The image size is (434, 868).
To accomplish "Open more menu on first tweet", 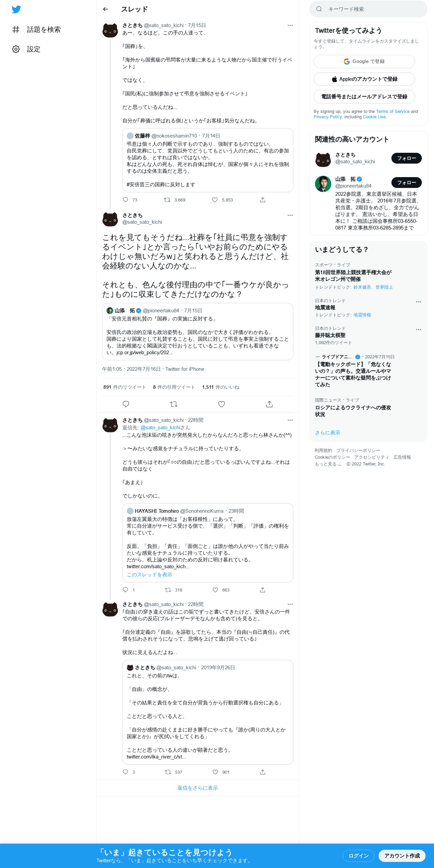I will point(290,25).
